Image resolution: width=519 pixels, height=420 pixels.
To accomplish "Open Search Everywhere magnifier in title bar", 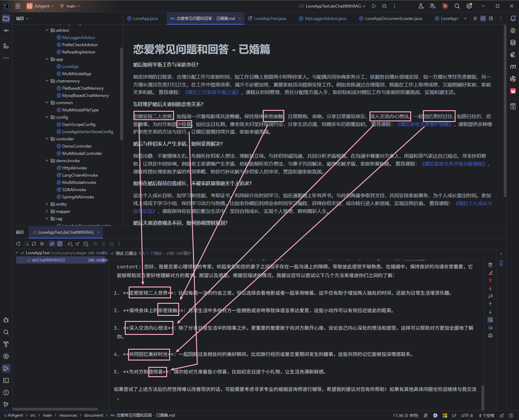I will coord(457,6).
